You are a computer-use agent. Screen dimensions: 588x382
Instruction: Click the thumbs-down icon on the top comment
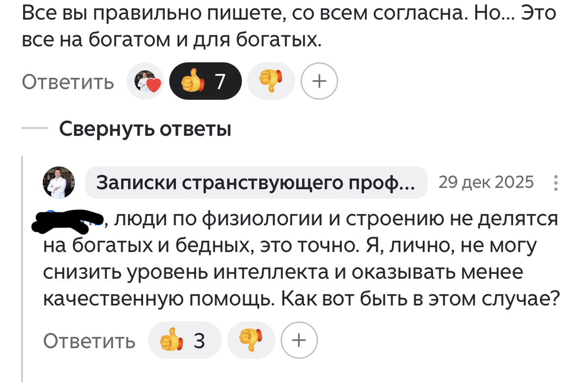[x=271, y=81]
